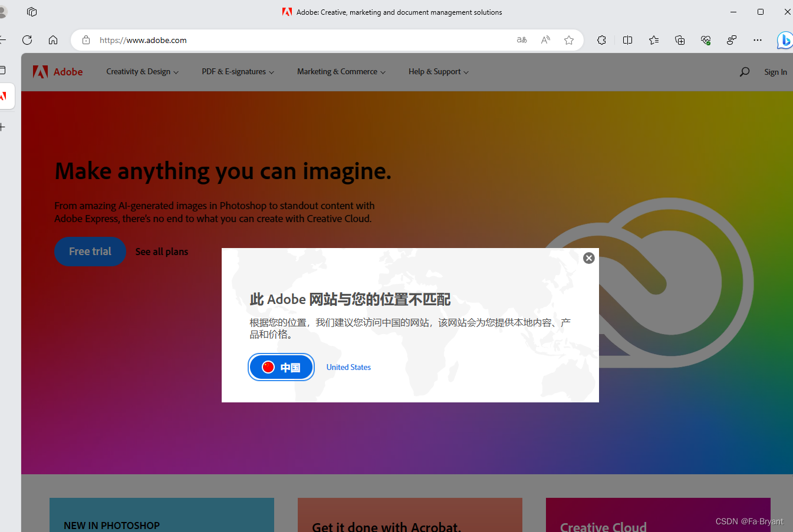The image size is (793, 532).
Task: Open Adobe site search magnifier
Action: [745, 72]
